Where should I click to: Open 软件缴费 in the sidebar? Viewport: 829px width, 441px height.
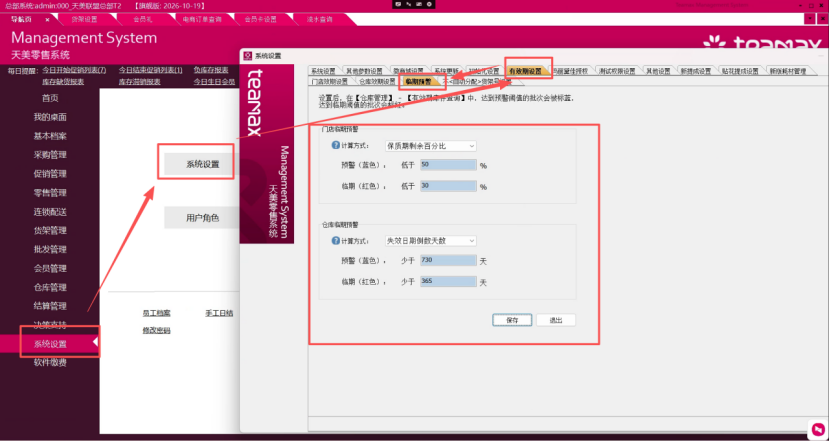(50, 363)
